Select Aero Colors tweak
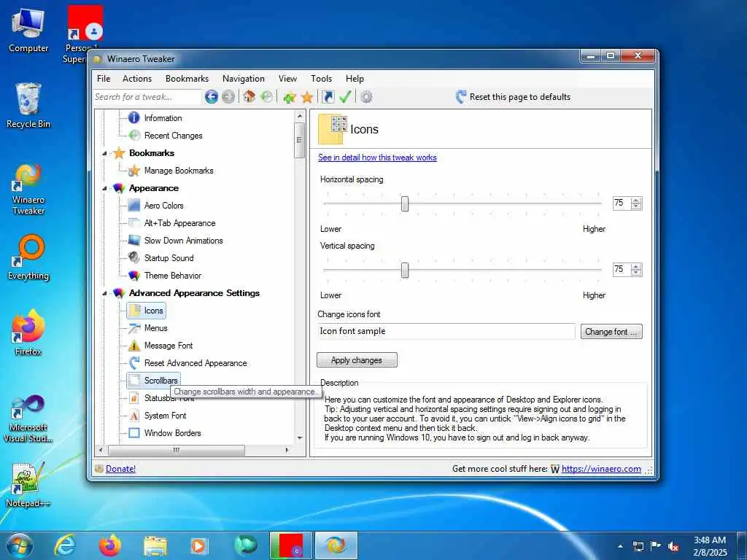The width and height of the screenshot is (747, 560). [163, 206]
